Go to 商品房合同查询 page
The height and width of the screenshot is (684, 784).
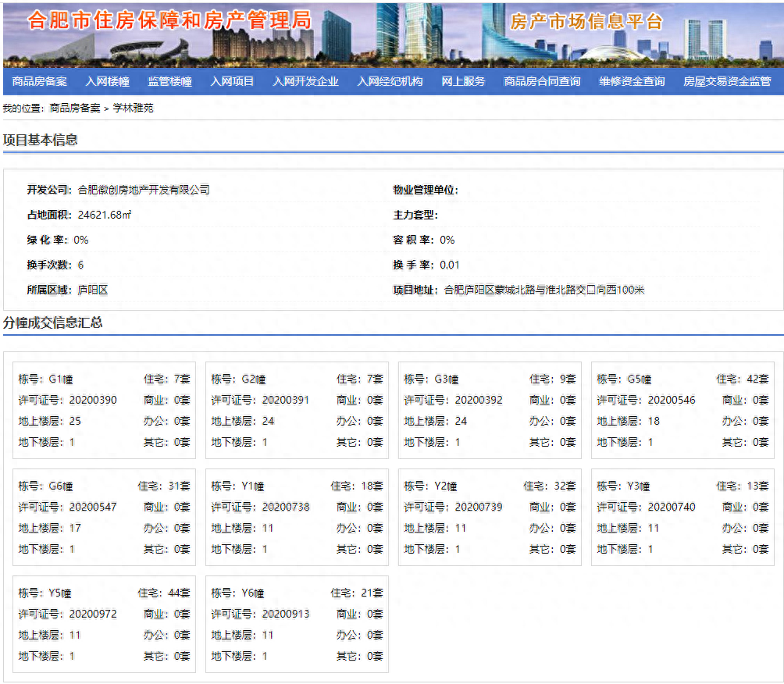[x=542, y=81]
